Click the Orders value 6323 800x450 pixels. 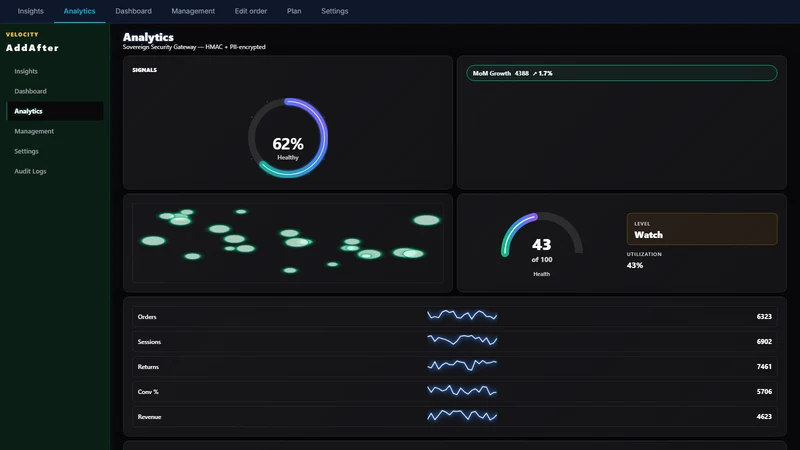coord(764,316)
